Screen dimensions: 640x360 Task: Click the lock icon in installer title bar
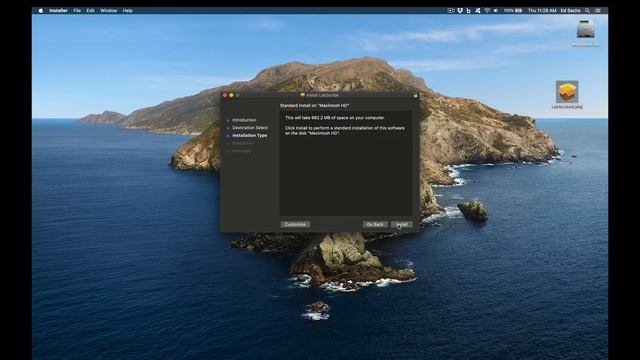416,95
